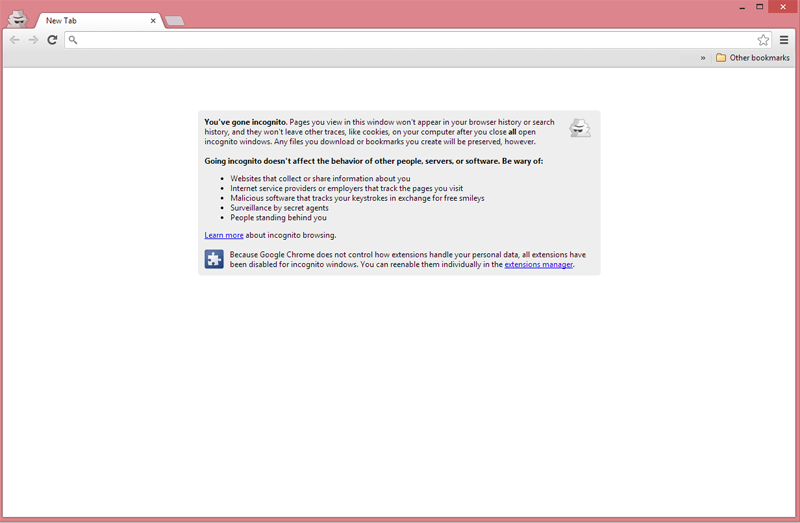Click "Going incognito doesn't affect" bold line
Image resolution: width=800 pixels, height=523 pixels.
pos(373,161)
